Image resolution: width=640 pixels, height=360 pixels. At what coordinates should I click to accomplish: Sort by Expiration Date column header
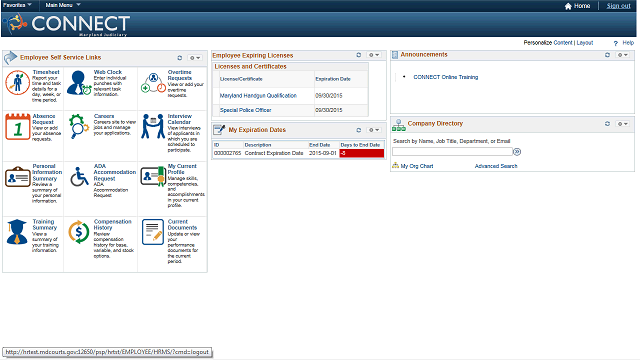[333, 79]
